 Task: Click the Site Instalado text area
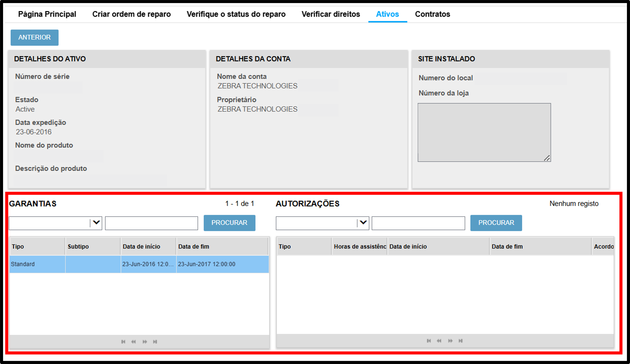point(484,132)
